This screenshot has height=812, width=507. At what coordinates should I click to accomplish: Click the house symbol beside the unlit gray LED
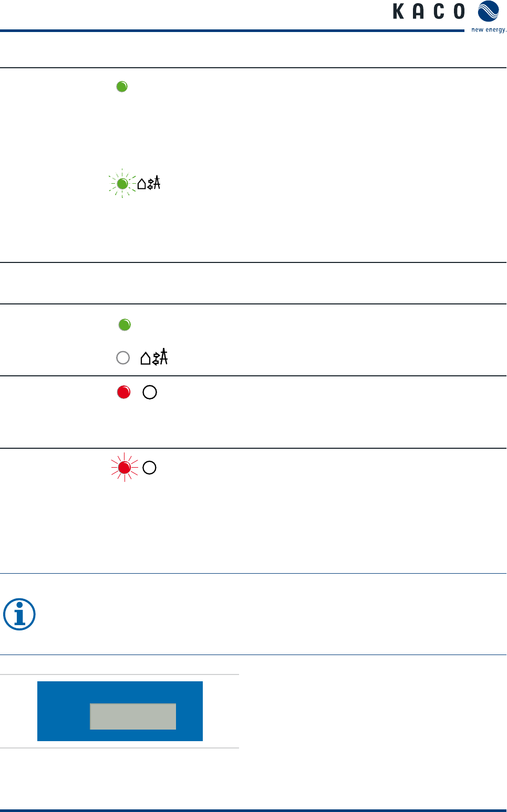(x=146, y=358)
